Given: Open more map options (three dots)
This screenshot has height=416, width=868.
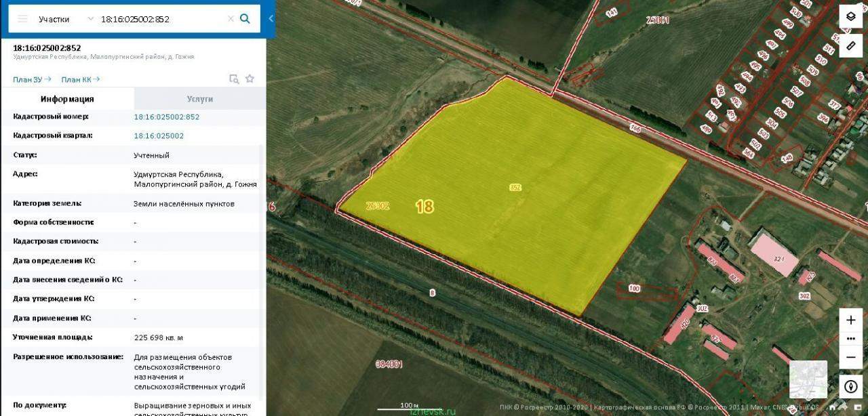Looking at the screenshot, I should click(851, 338).
